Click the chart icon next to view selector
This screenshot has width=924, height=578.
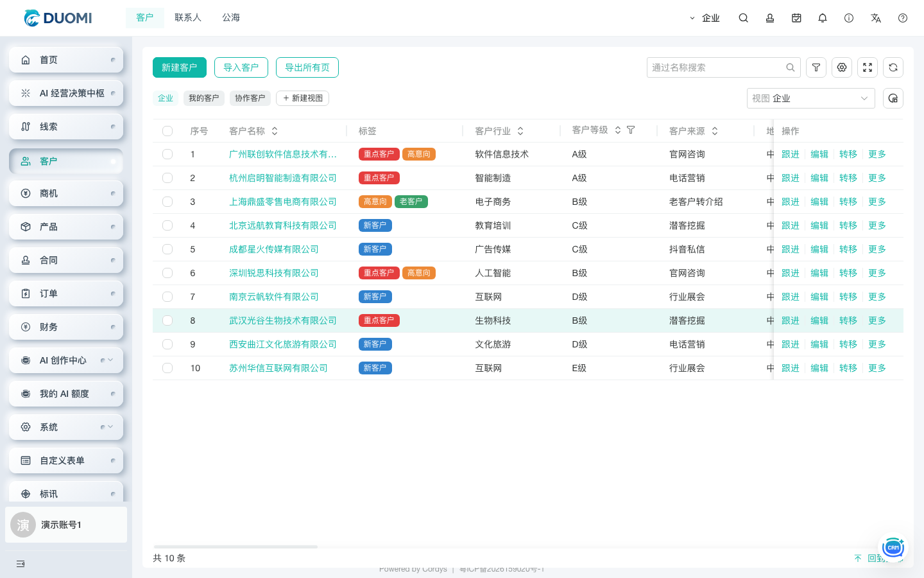893,98
